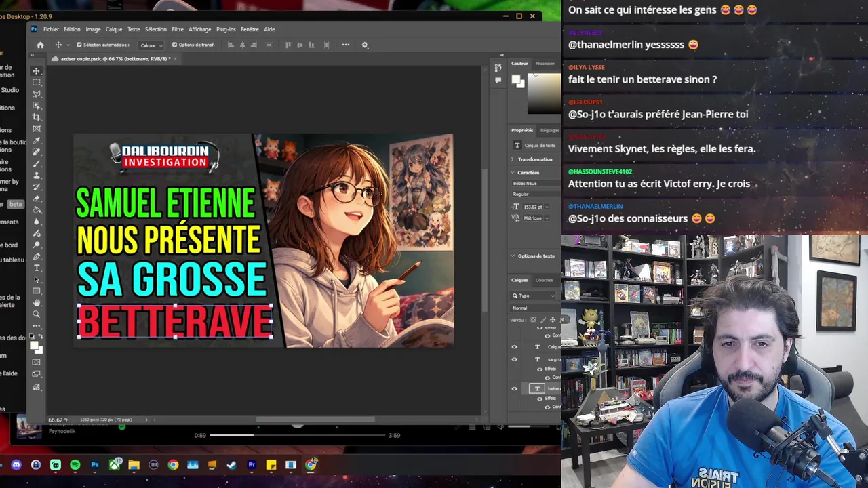Screen dimensions: 868x488
Task: Hide the 'bettera' text layer eye
Action: (514, 388)
